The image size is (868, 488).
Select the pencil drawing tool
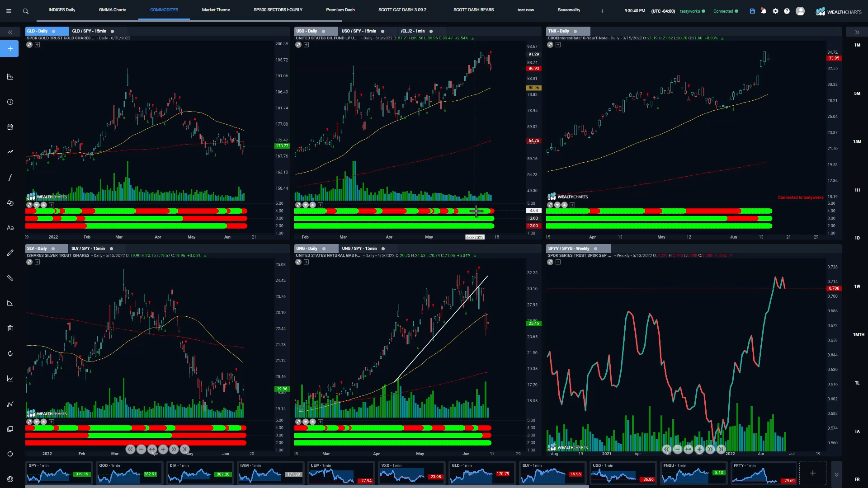click(10, 253)
